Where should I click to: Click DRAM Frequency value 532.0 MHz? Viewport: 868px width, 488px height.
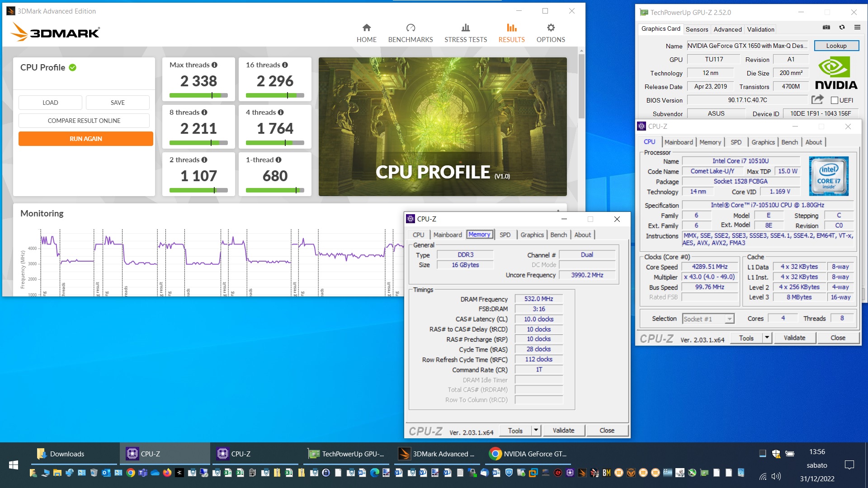[538, 299]
